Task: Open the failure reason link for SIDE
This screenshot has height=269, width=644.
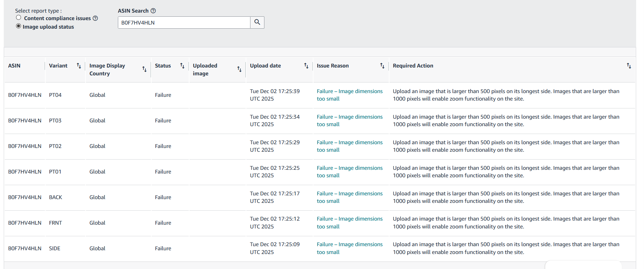Action: pyautogui.click(x=350, y=248)
